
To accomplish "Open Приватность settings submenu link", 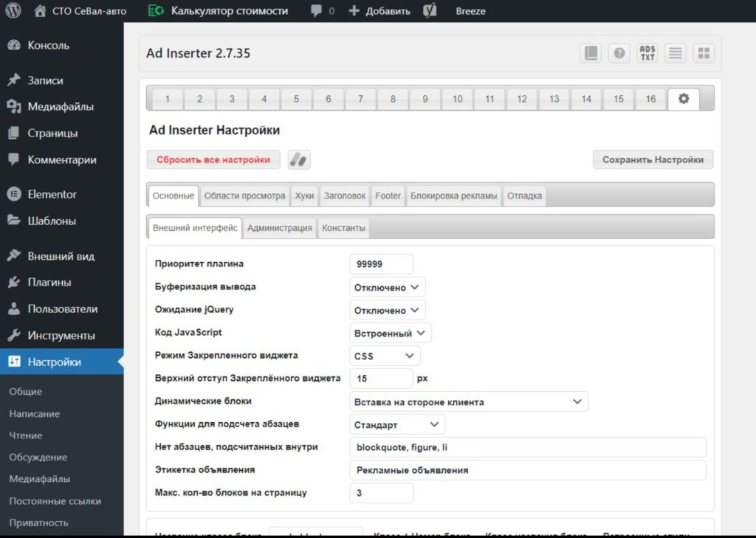I will coord(38,523).
